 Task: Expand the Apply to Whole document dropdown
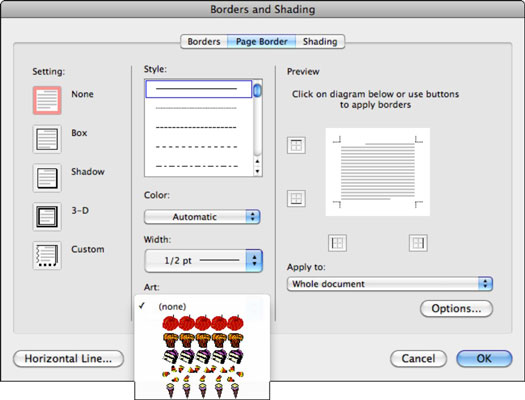[390, 284]
